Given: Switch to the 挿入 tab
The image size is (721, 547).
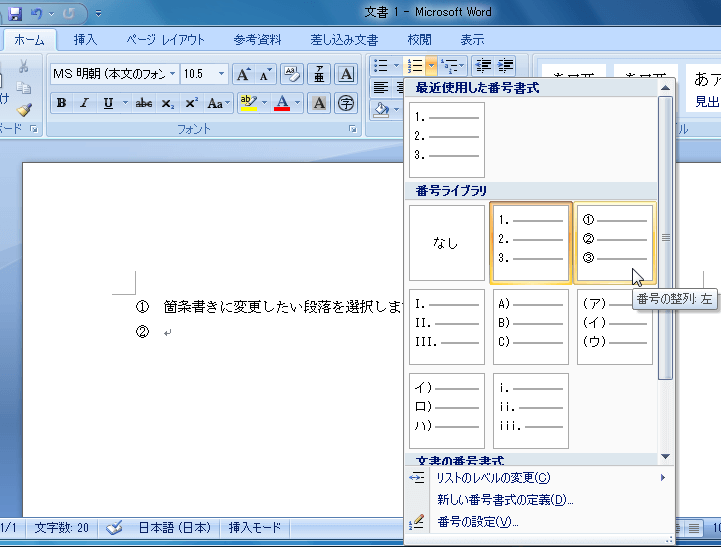Looking at the screenshot, I should (85, 40).
